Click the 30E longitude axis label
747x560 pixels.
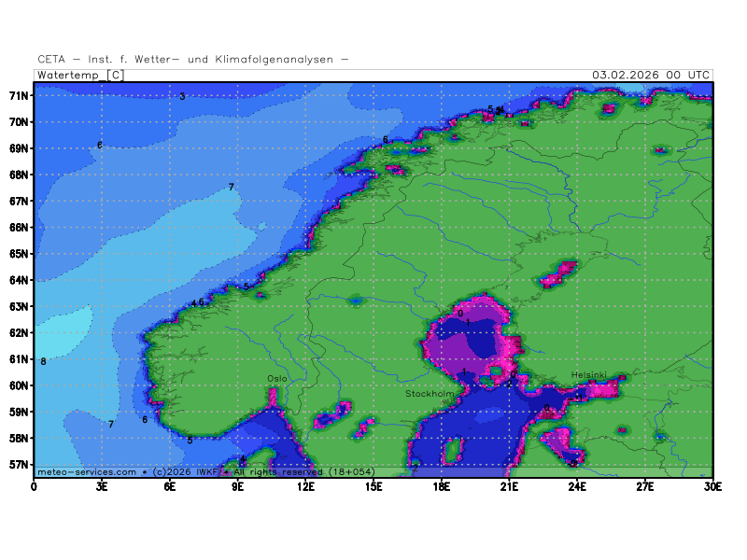tap(712, 485)
